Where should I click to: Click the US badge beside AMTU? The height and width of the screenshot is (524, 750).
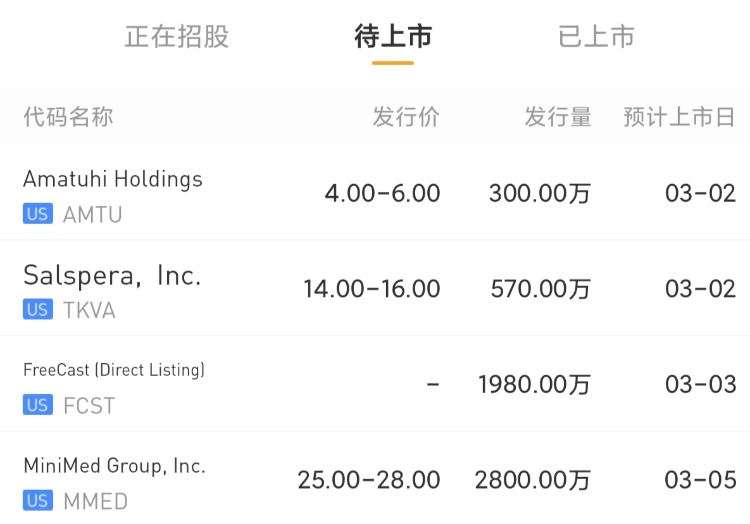click(x=38, y=214)
